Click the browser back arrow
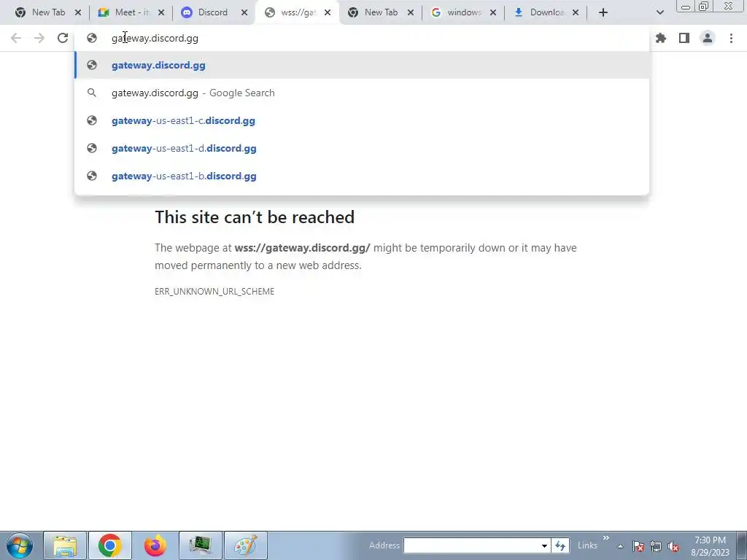Image resolution: width=747 pixels, height=560 pixels. click(16, 38)
